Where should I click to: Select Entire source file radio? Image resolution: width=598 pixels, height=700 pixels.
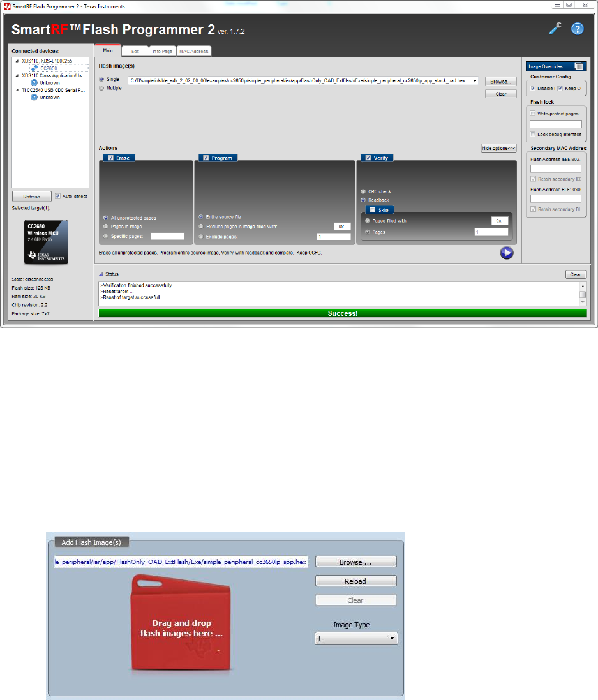[201, 217]
